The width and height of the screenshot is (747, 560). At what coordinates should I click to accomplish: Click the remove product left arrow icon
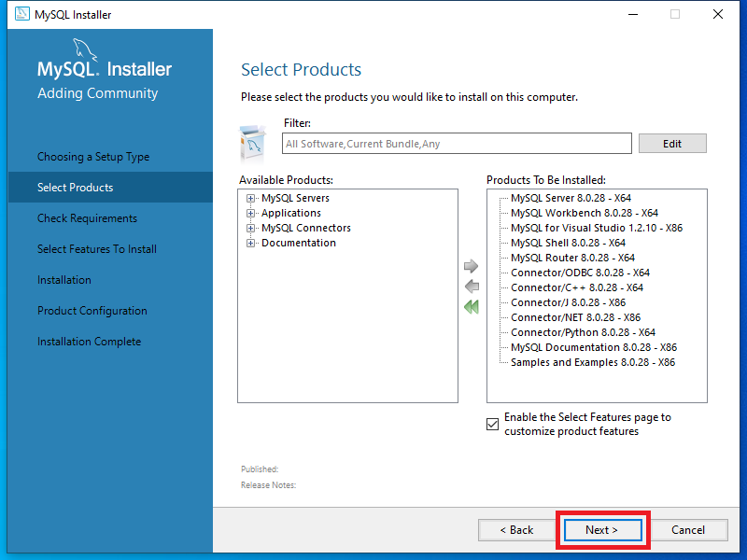472,287
